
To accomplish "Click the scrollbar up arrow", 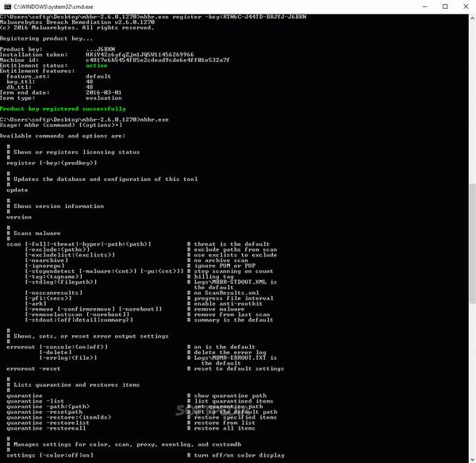I will (x=472, y=18).
